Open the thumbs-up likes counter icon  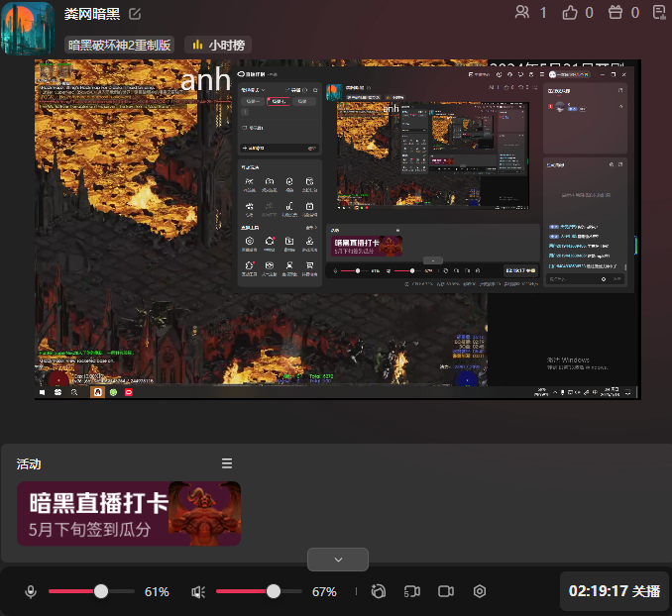click(x=570, y=13)
